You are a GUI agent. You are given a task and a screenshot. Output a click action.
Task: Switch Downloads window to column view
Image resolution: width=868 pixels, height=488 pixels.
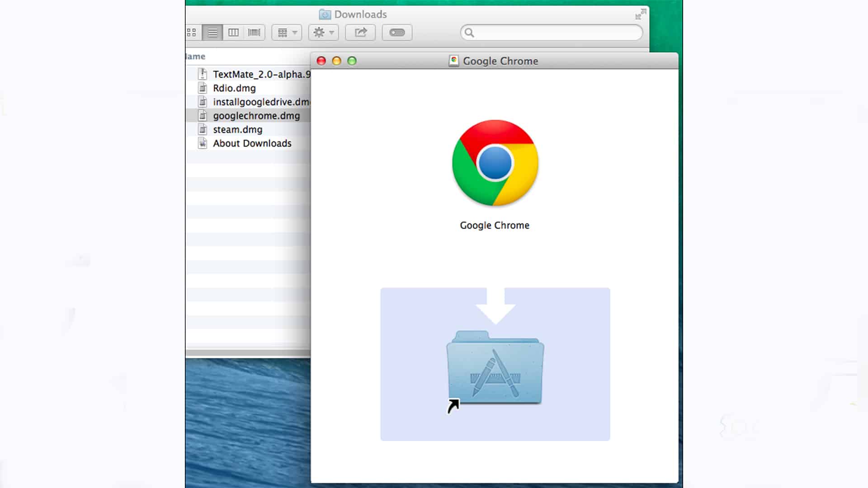(233, 33)
